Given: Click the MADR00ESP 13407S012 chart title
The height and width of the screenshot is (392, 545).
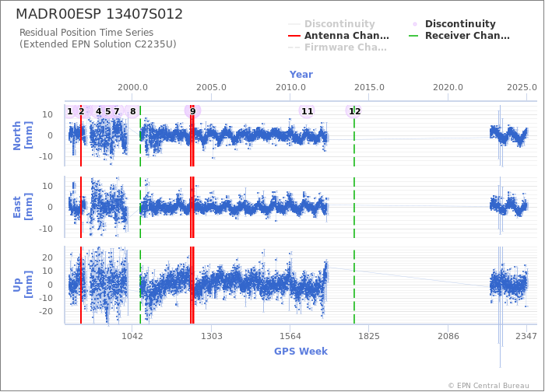Looking at the screenshot, I should pos(100,14).
